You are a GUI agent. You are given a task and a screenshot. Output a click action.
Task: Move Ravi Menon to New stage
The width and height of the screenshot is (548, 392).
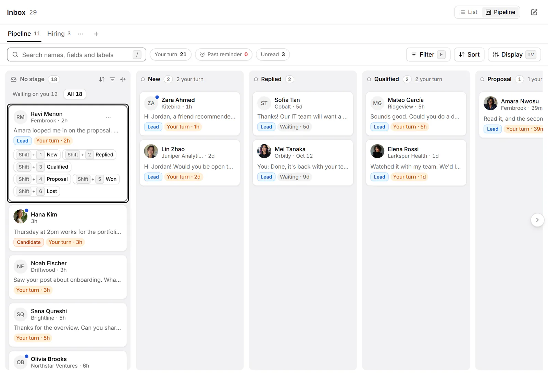37,155
